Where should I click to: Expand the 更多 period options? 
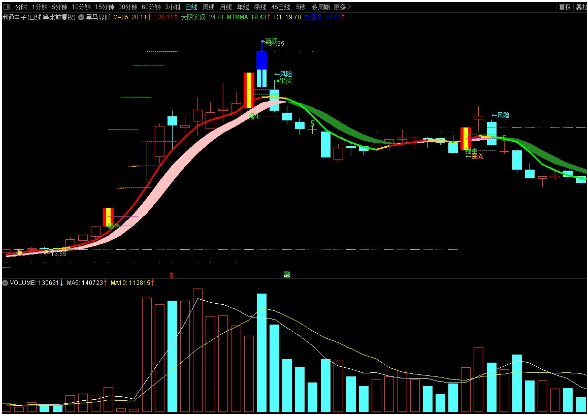click(x=342, y=7)
